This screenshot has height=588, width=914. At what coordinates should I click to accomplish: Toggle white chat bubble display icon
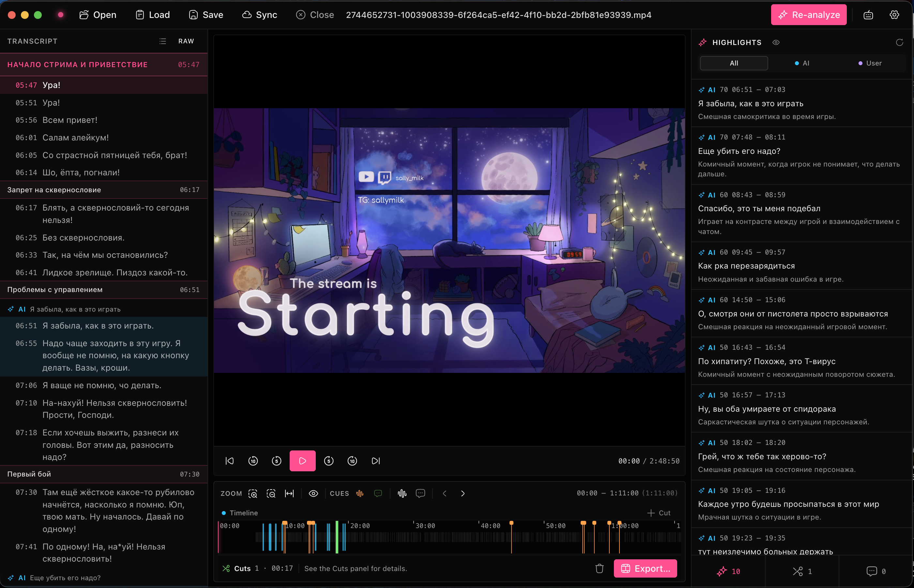click(x=420, y=493)
